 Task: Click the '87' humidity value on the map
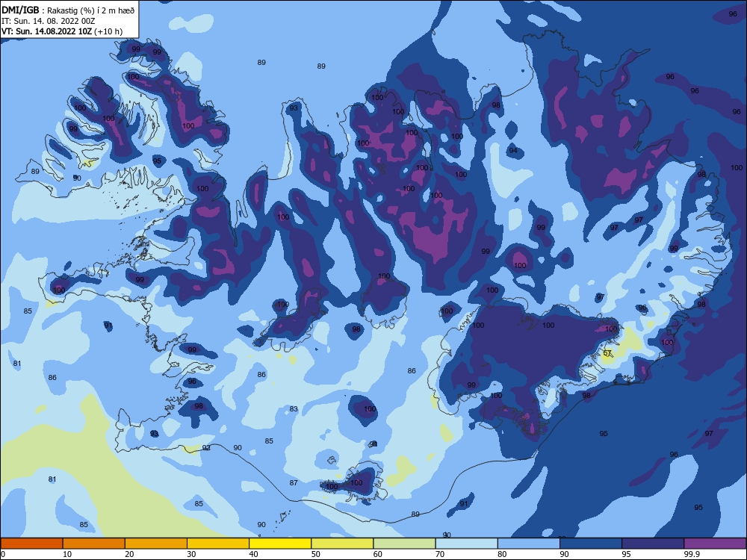click(x=294, y=483)
